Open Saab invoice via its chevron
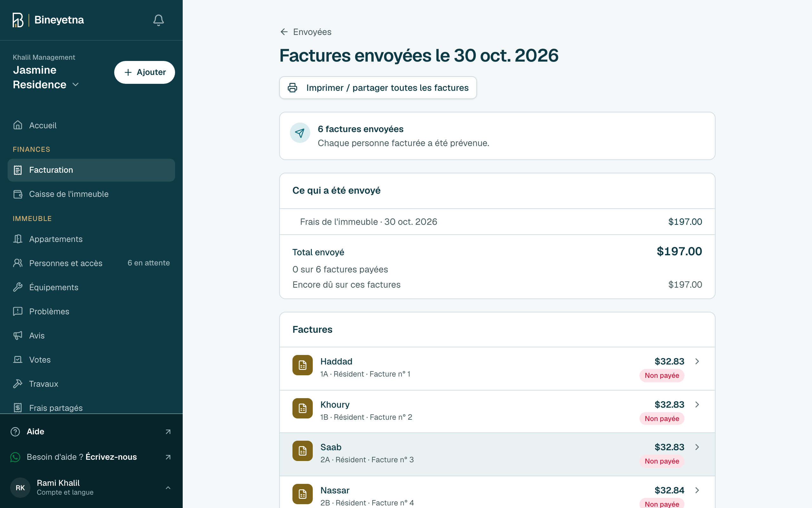 click(697, 447)
